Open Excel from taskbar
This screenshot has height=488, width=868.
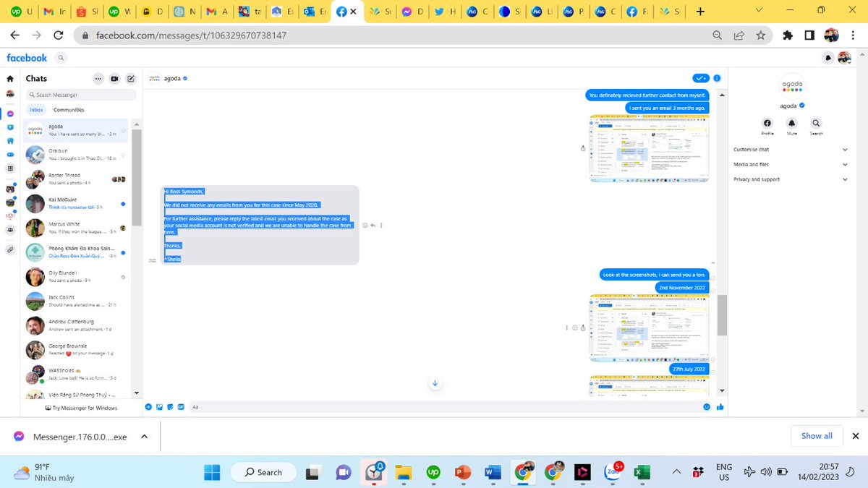tap(640, 472)
